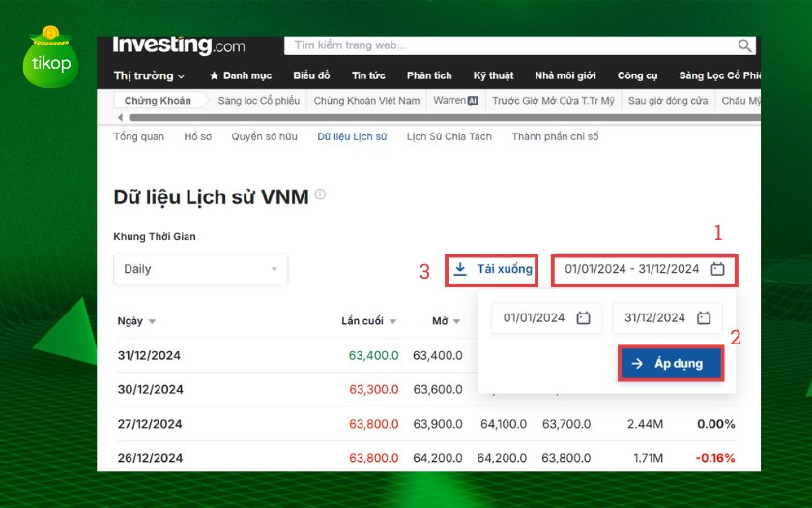The height and width of the screenshot is (508, 812).
Task: Click the Investing.com logo
Action: [x=179, y=45]
